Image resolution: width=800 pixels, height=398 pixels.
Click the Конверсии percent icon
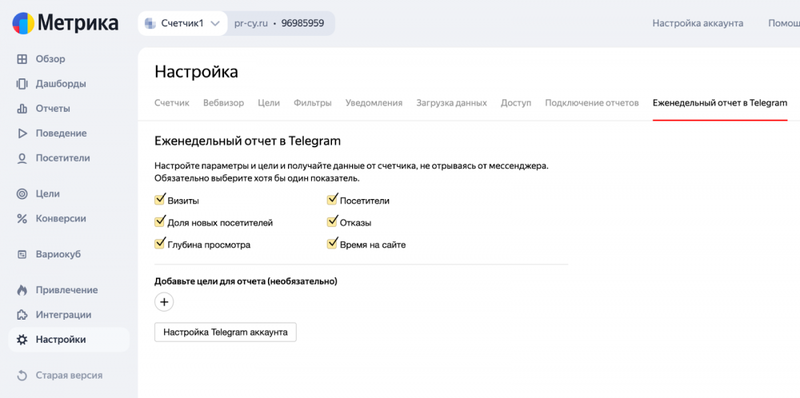coord(22,218)
